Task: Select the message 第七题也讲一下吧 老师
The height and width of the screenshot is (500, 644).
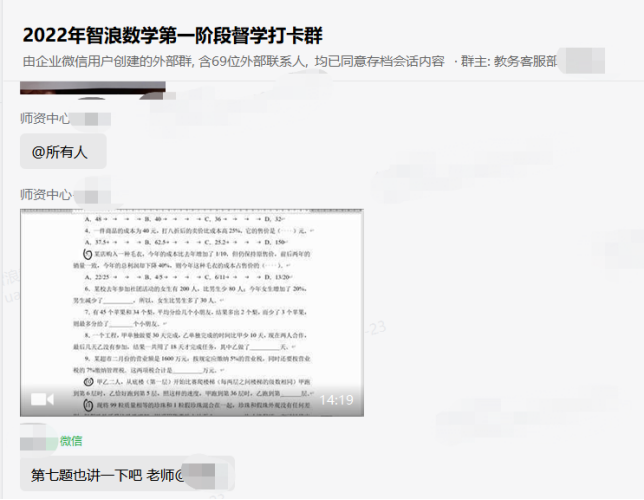Action: pos(127,475)
